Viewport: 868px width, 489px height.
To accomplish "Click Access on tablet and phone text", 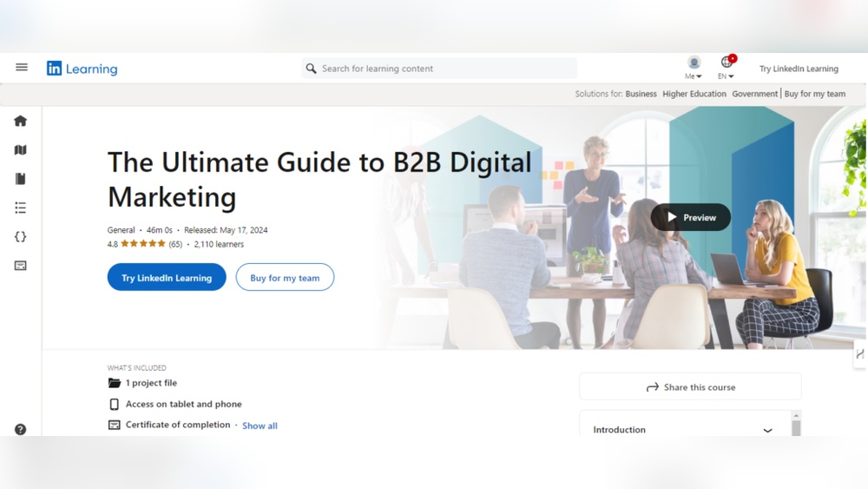I will (x=184, y=404).
